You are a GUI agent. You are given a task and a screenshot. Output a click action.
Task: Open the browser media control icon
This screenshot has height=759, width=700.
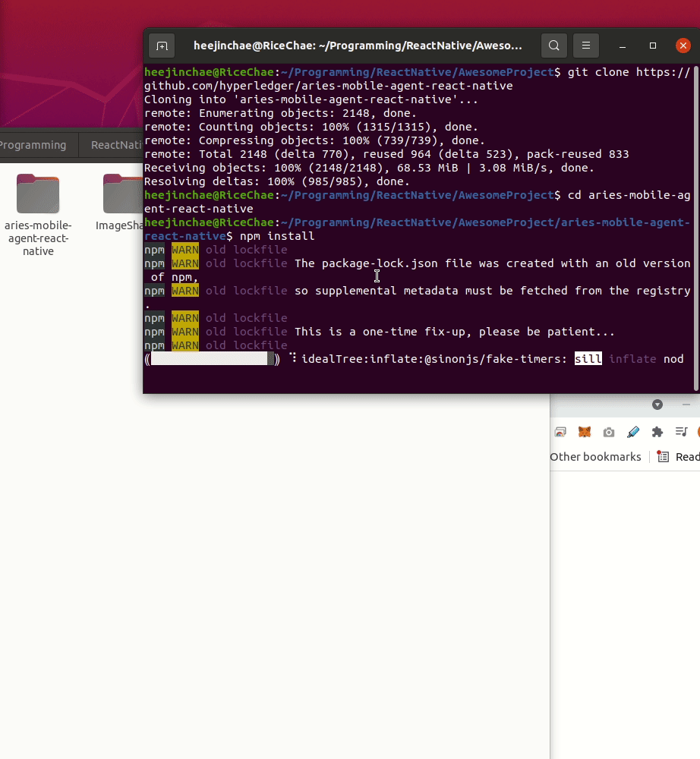coord(681,432)
